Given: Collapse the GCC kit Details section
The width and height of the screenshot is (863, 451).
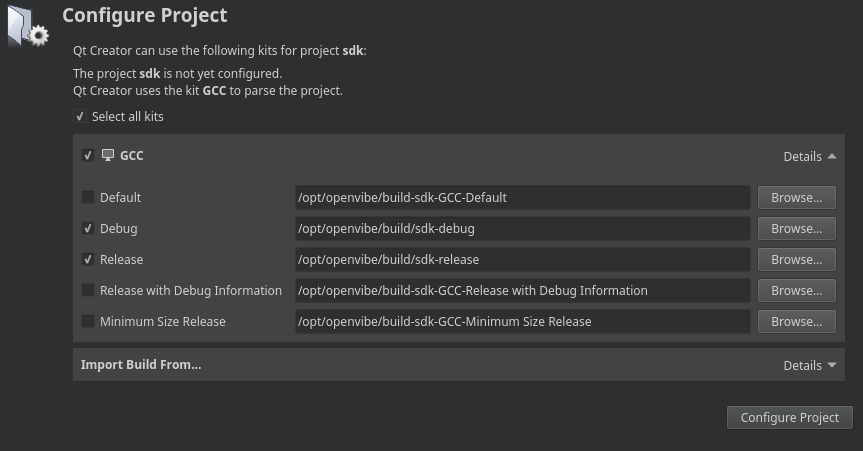Looking at the screenshot, I should [809, 157].
